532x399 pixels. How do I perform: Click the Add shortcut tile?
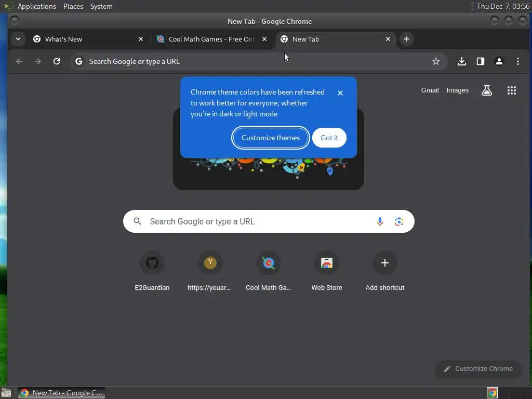click(385, 271)
